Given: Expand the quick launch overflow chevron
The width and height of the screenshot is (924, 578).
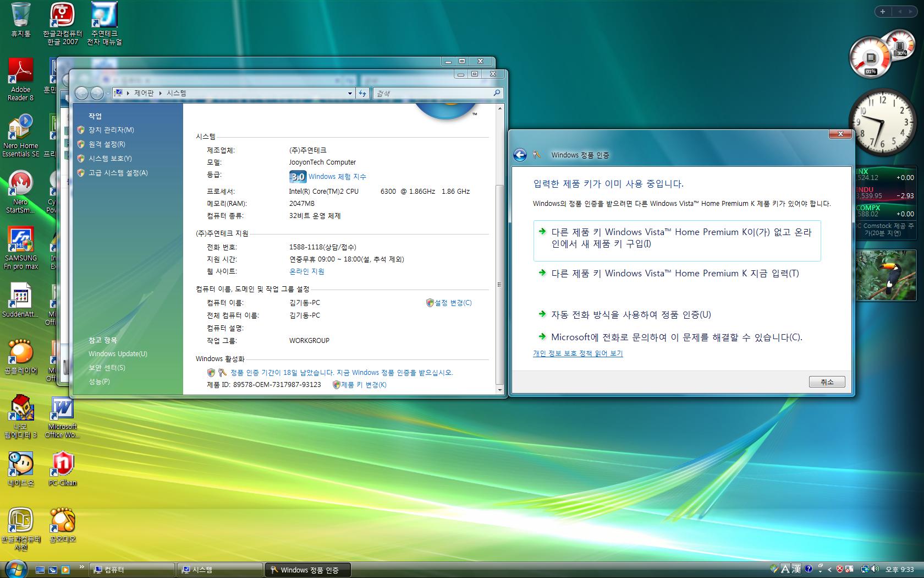Looking at the screenshot, I should click(82, 566).
